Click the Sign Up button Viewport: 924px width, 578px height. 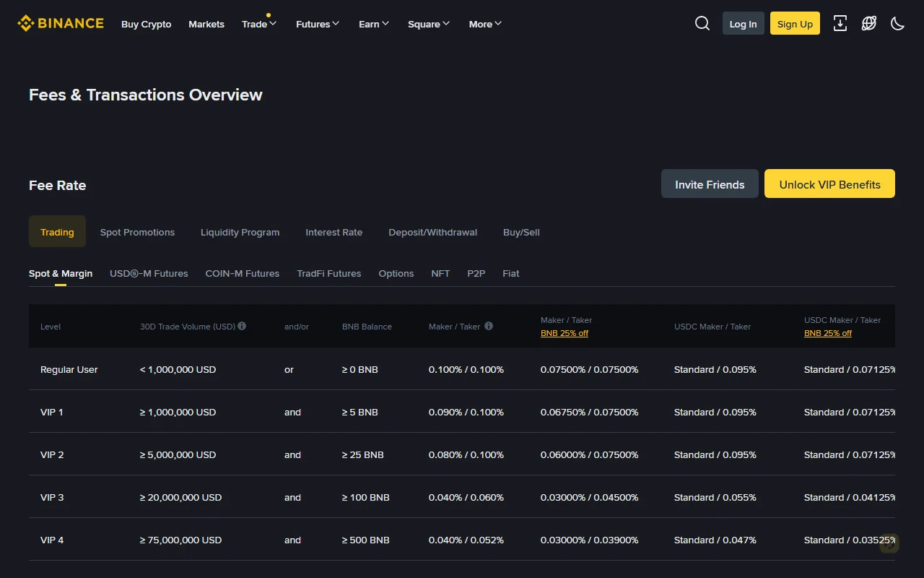pos(795,23)
